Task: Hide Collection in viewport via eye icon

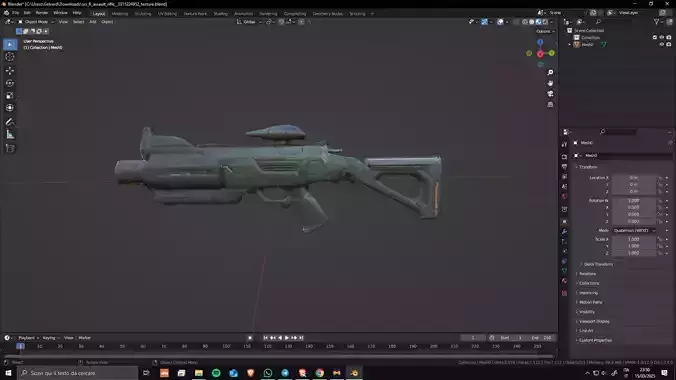Action: 662,38
